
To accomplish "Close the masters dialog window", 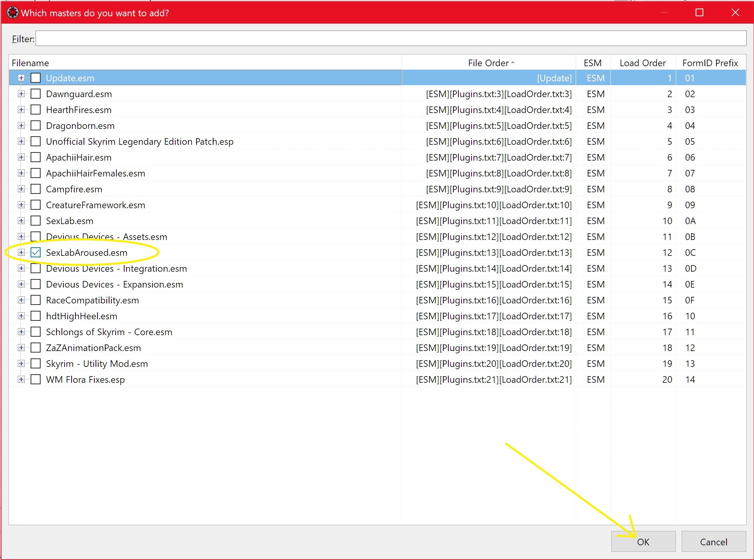I will [x=735, y=12].
